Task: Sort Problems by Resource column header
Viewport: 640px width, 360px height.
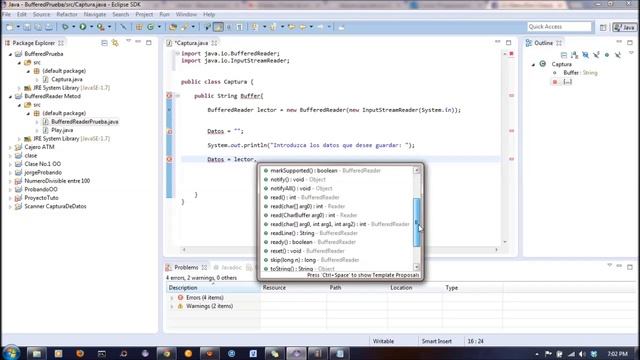Action: click(x=293, y=288)
